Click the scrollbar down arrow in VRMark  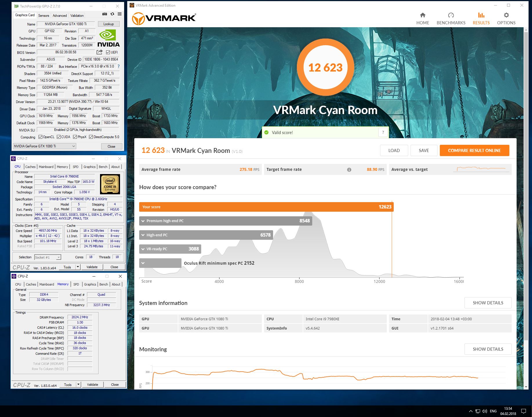coord(526,387)
